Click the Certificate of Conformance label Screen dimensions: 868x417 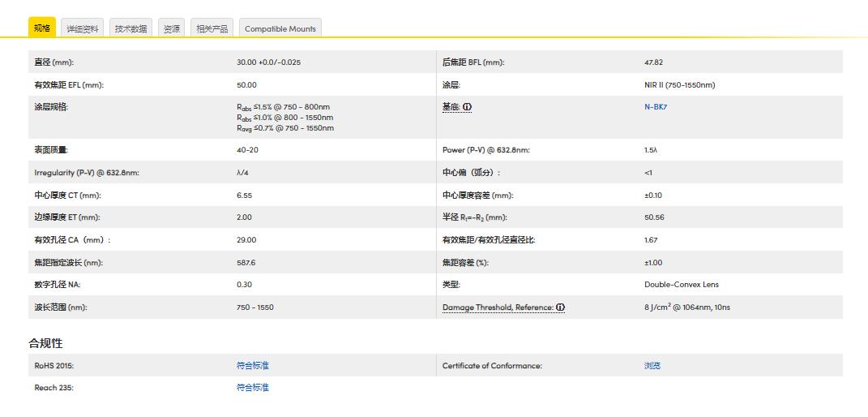(x=492, y=366)
